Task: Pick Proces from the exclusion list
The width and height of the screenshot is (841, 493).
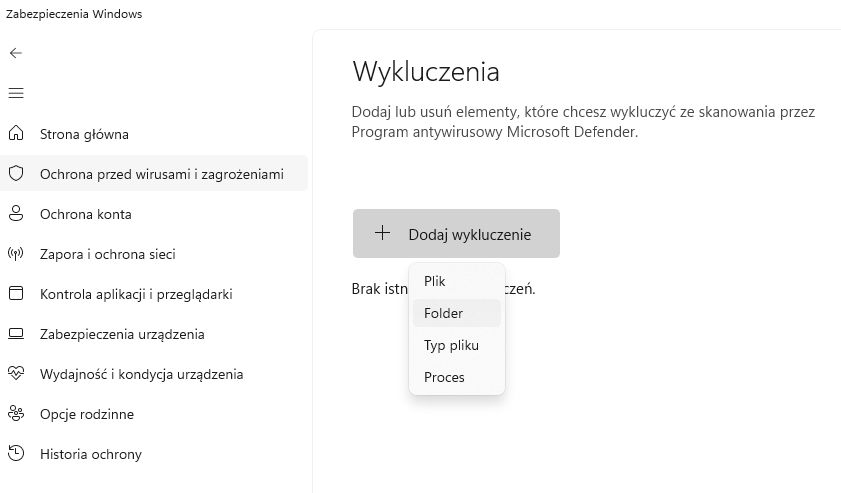Action: [444, 377]
